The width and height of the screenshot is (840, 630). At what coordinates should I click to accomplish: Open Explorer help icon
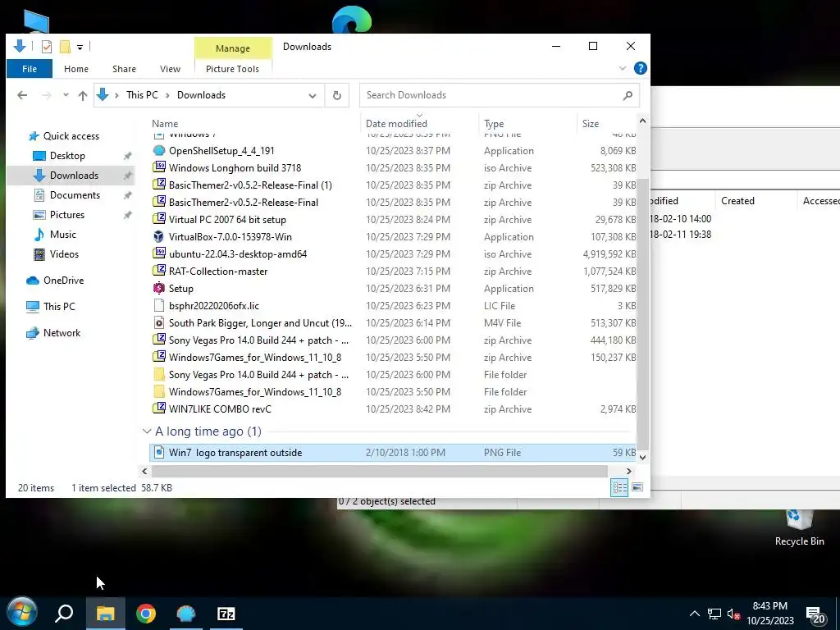tap(640, 69)
